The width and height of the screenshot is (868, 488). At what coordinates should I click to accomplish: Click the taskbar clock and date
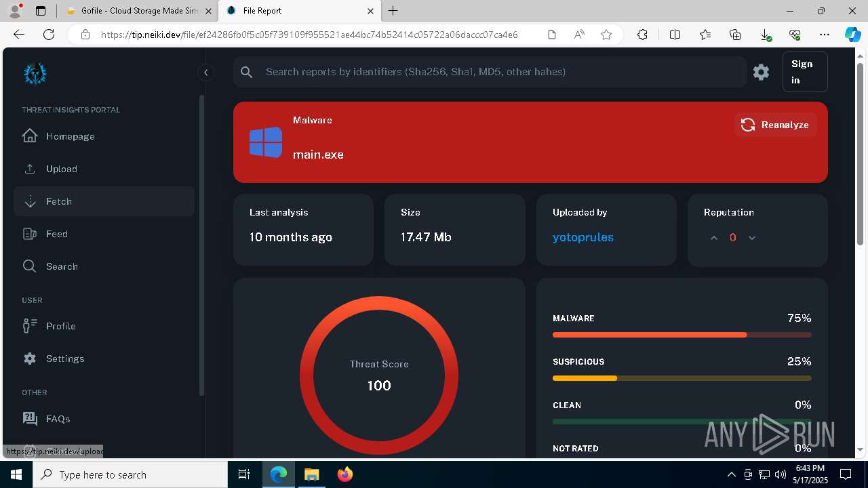(x=810, y=474)
